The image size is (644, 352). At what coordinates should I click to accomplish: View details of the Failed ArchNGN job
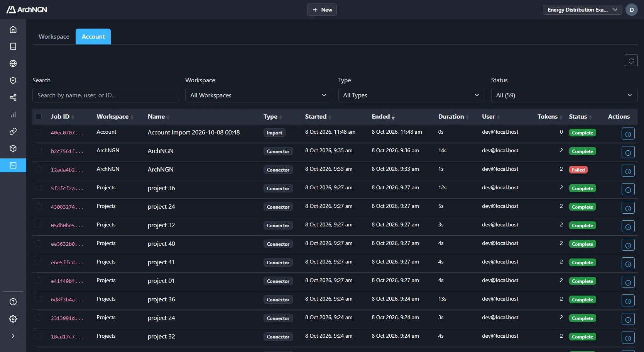pyautogui.click(x=628, y=171)
